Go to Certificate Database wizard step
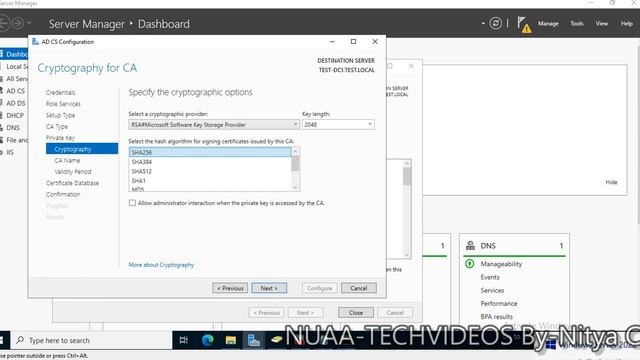 pyautogui.click(x=72, y=183)
